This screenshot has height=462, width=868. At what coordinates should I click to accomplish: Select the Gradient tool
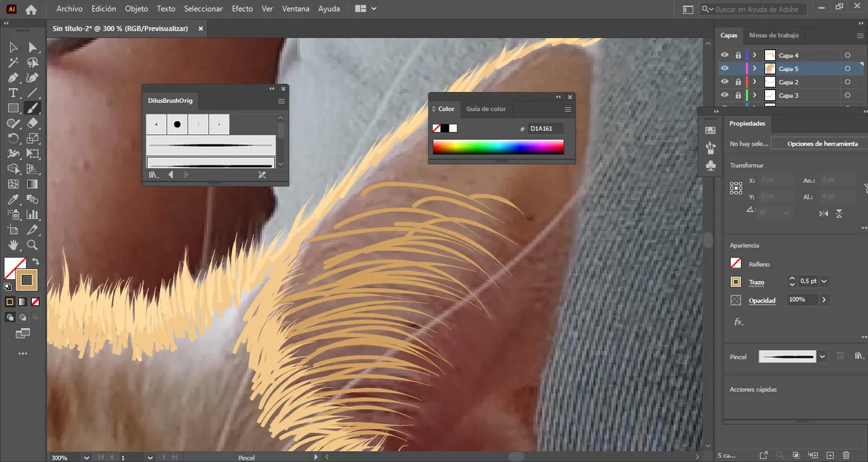32,184
